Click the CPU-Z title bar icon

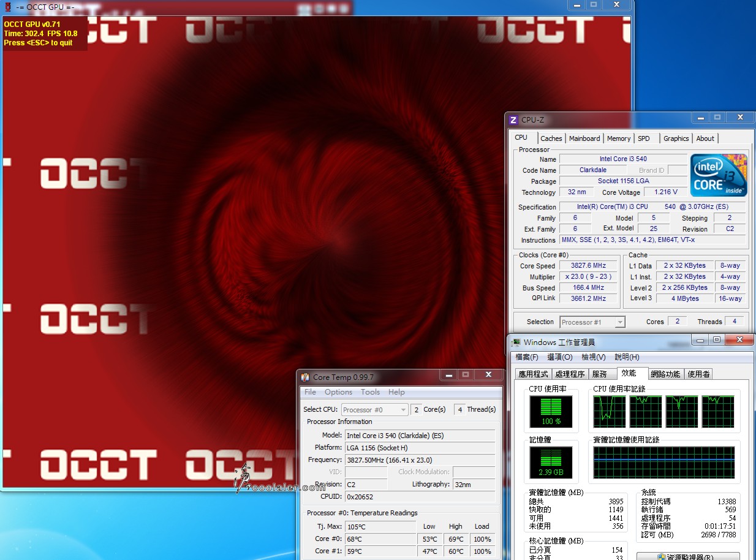(513, 120)
